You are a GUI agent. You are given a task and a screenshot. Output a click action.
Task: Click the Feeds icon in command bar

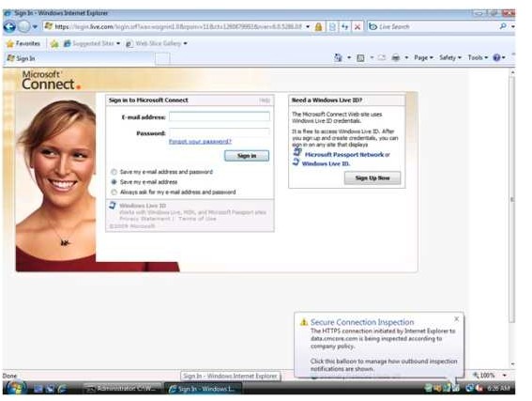360,58
